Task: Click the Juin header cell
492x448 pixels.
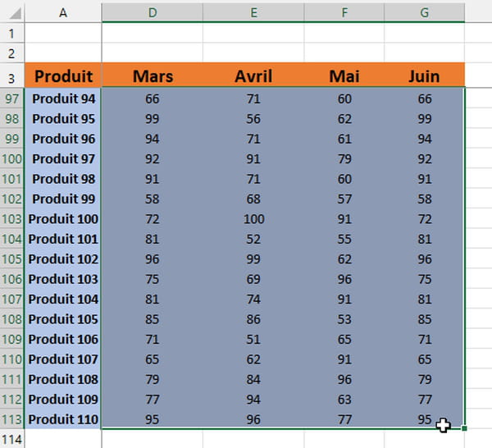Action: coord(424,75)
